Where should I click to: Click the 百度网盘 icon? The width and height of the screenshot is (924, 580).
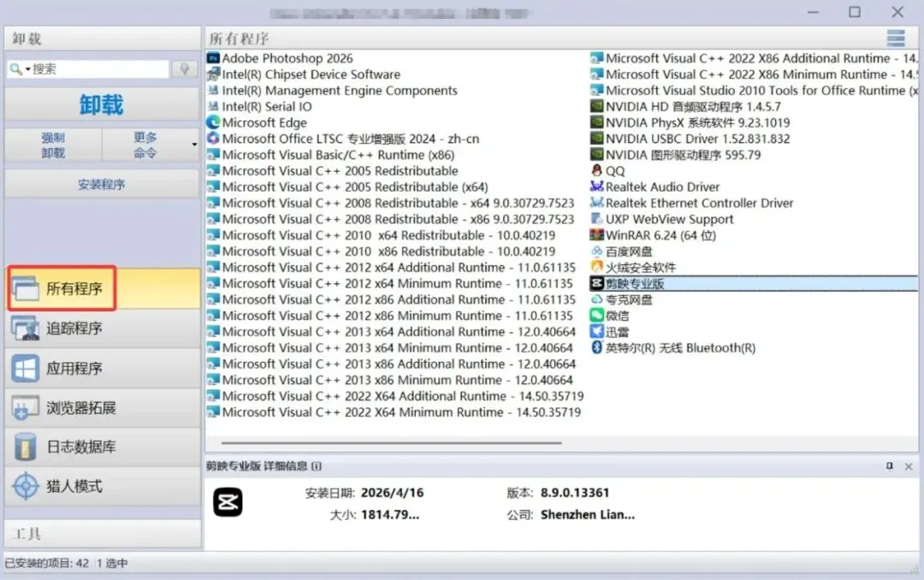click(597, 252)
